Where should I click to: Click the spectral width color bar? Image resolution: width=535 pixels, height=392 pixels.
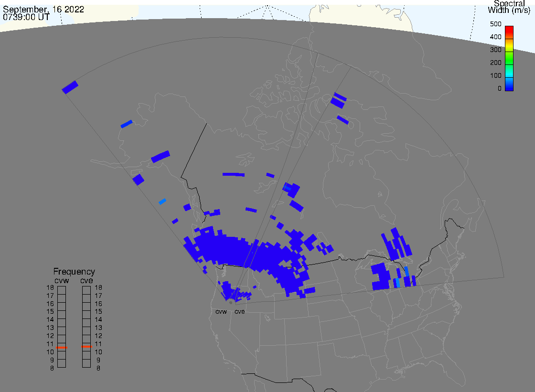(x=509, y=58)
